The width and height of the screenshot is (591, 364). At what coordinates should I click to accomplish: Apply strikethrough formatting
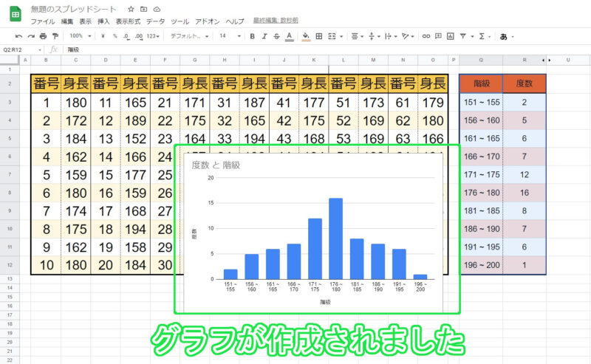(276, 36)
